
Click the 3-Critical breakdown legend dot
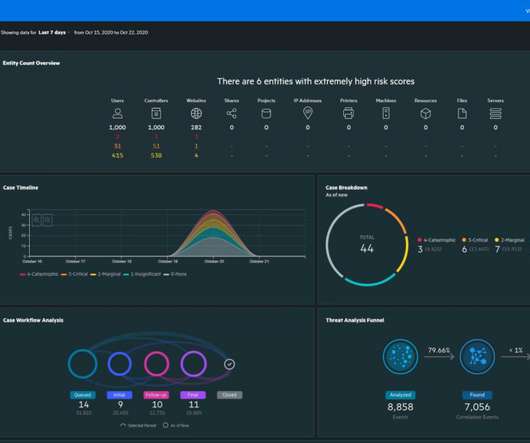464,240
